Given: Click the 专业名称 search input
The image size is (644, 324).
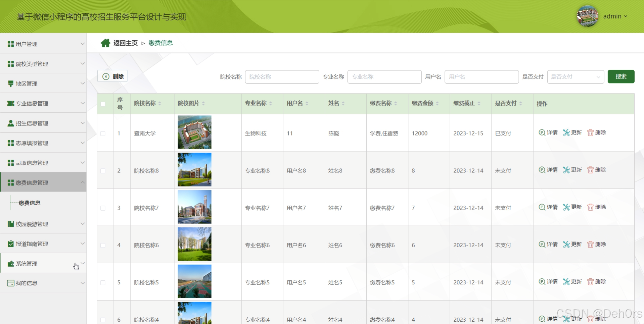Looking at the screenshot, I should [384, 77].
